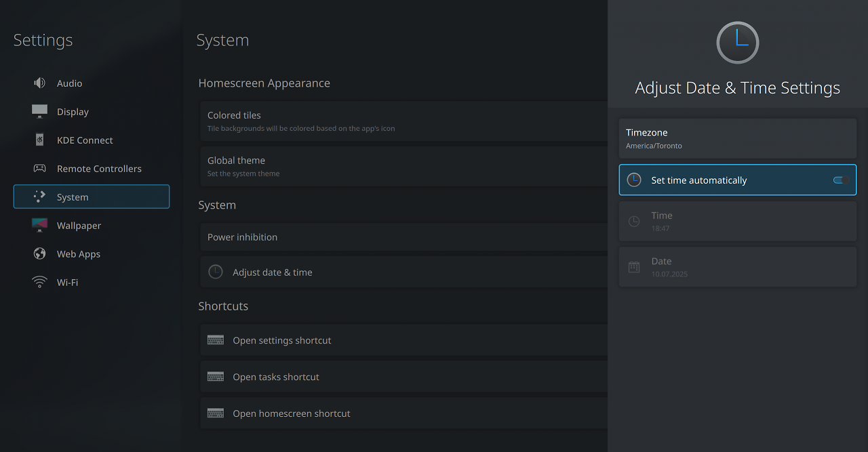
Task: Open Wallpaper settings icon
Action: point(39,225)
